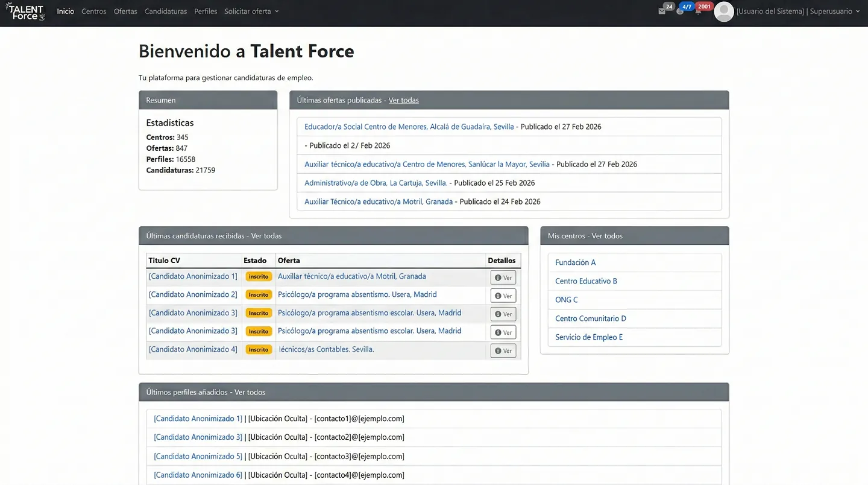
Task: Open Candidato Anonimizado 2 in the candidaturas table
Action: point(193,294)
